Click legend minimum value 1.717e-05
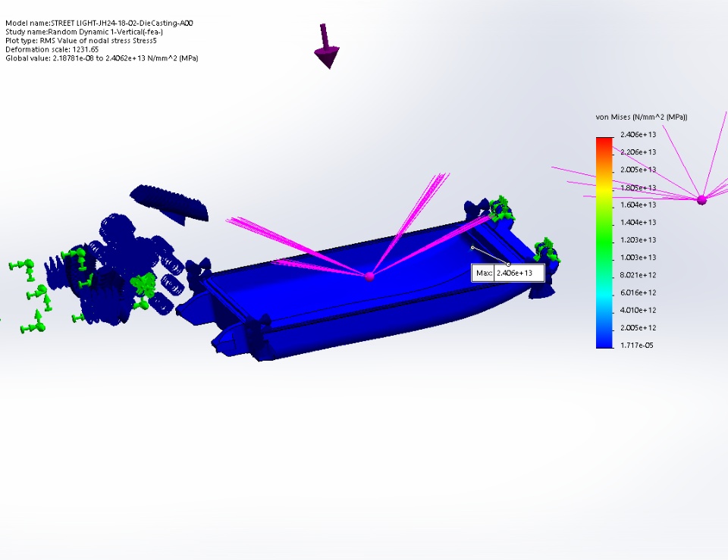The width and height of the screenshot is (728, 560). (x=636, y=346)
